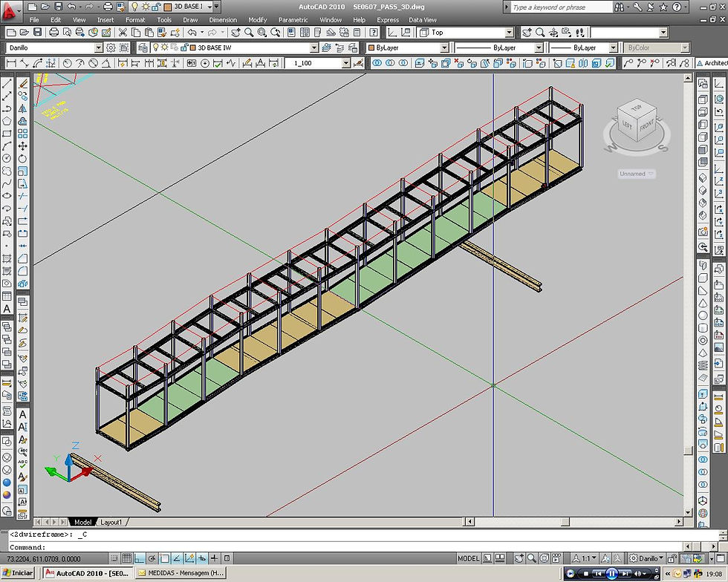Click the solid Union icon

[377, 63]
